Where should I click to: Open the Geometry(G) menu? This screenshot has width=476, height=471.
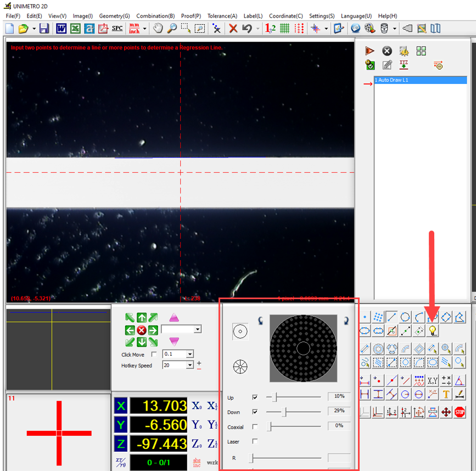pos(114,16)
